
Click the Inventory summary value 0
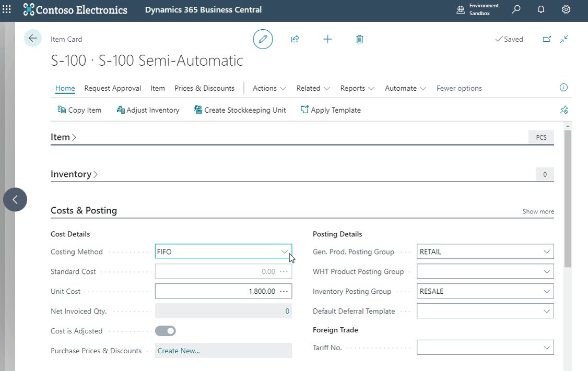click(x=545, y=174)
